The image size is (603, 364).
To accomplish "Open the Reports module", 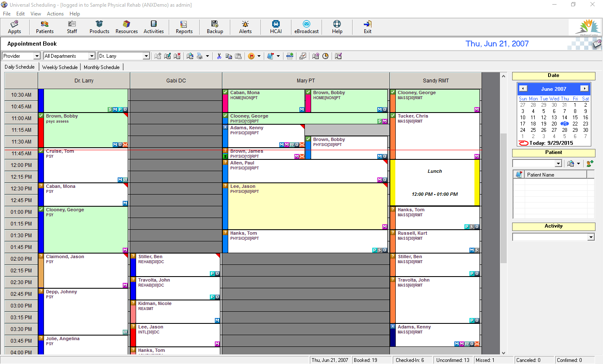I will 184,27.
